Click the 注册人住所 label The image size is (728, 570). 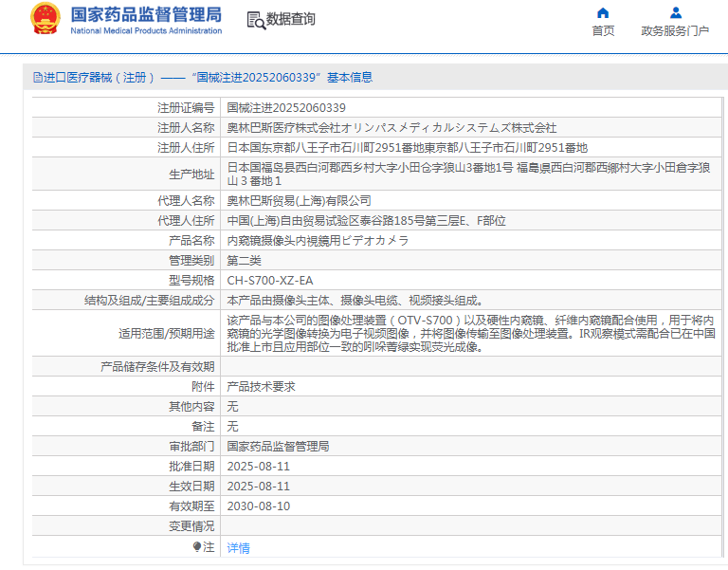click(x=186, y=148)
